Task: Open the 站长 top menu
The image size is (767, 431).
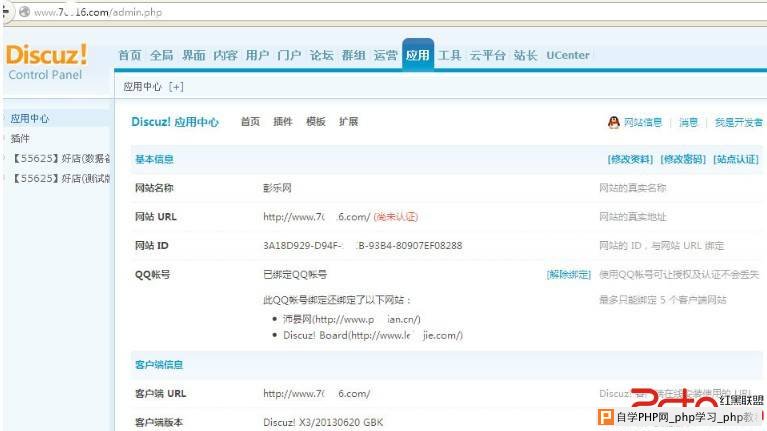Action: (526, 55)
